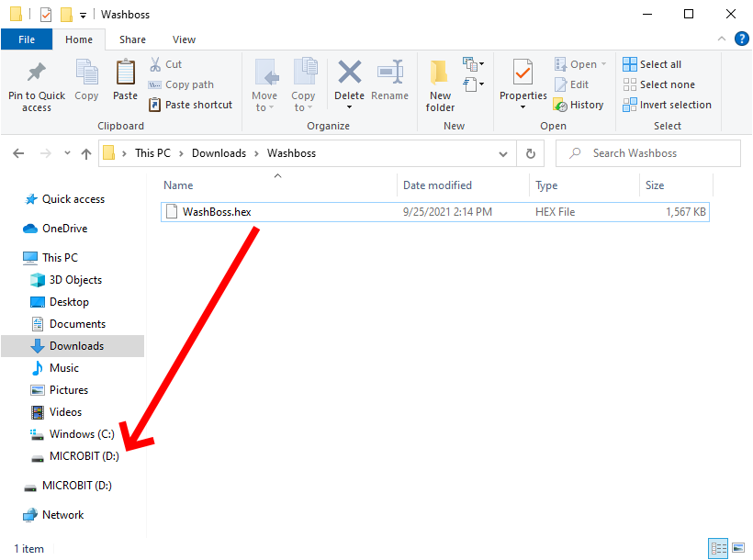Open the File menu tab
The width and height of the screenshot is (753, 560).
pyautogui.click(x=27, y=39)
